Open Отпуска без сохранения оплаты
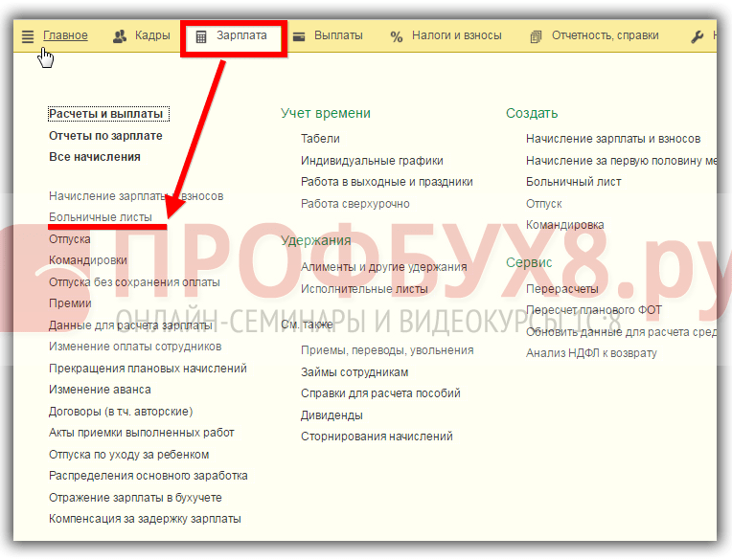Viewport: 732px width, 560px height. (134, 282)
